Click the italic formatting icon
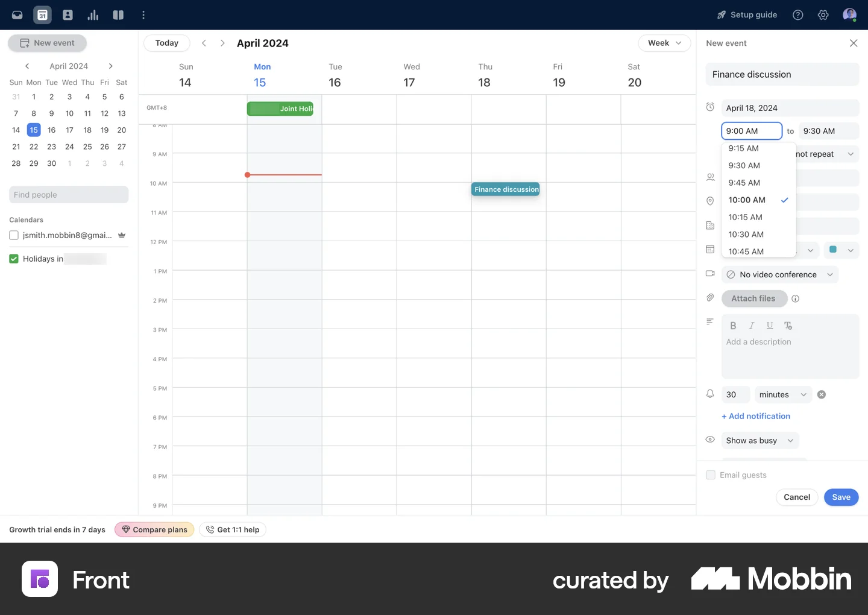The width and height of the screenshot is (868, 615). tap(751, 326)
